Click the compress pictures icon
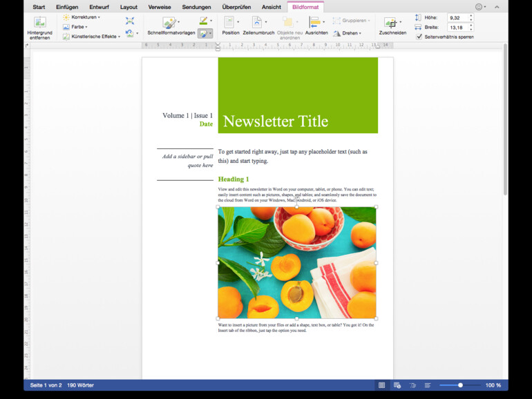Screen dimensions: 532x399 (130, 21)
